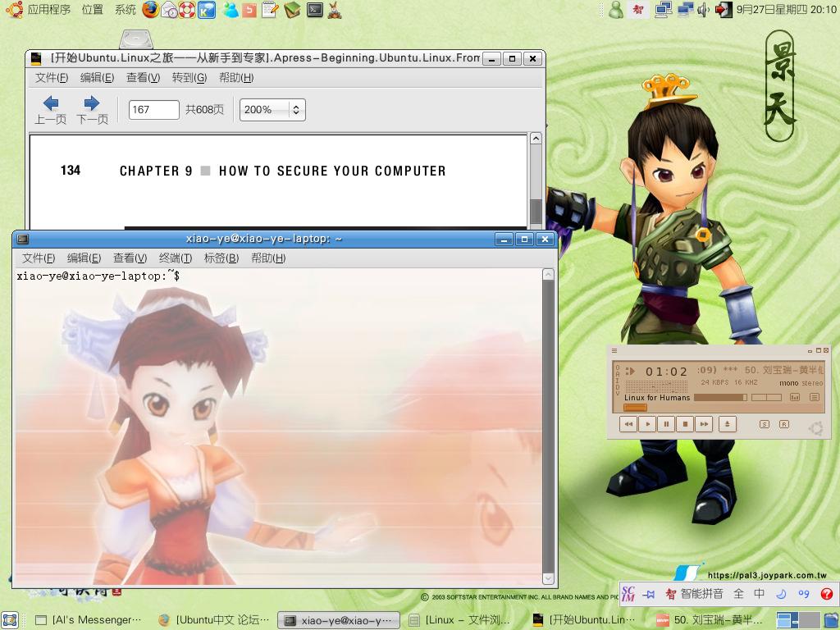Launch Firefox from the top panel
840x630 pixels.
tap(151, 10)
